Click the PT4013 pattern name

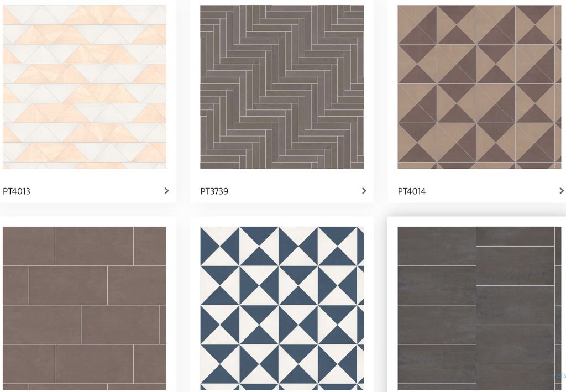(x=17, y=191)
